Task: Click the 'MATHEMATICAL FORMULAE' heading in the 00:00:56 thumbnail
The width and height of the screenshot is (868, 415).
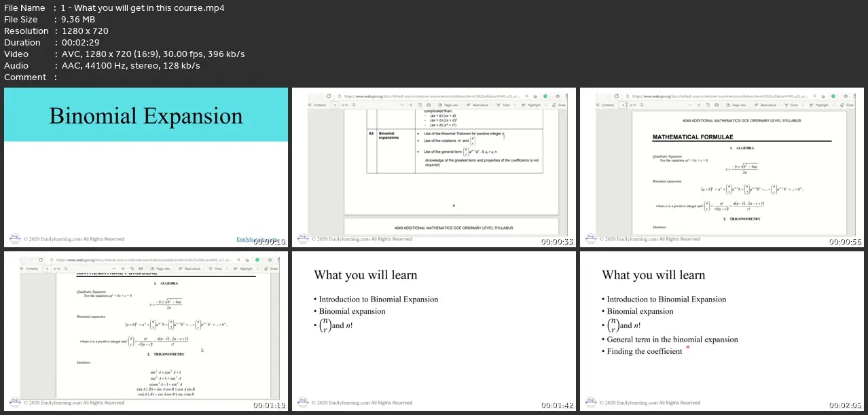Action: 693,137
